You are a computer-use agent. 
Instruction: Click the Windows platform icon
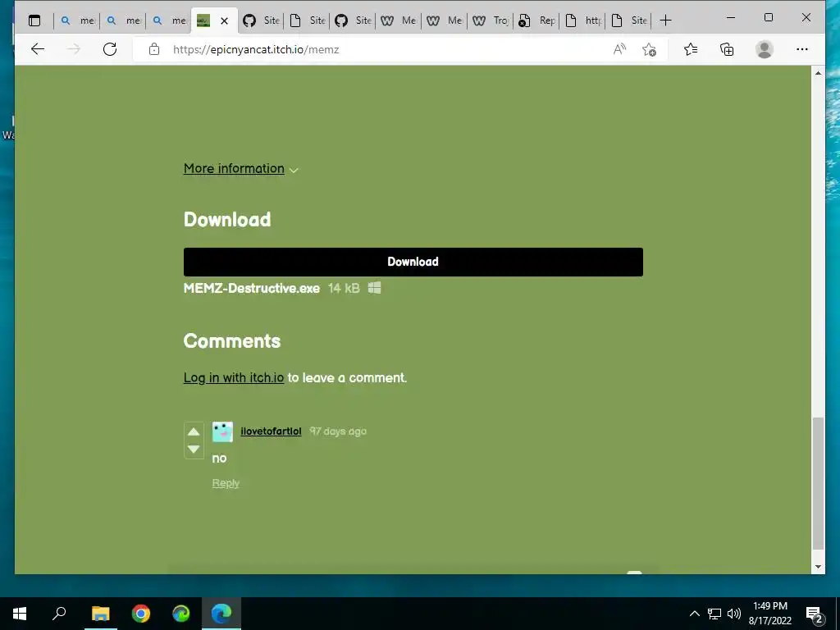tap(374, 288)
